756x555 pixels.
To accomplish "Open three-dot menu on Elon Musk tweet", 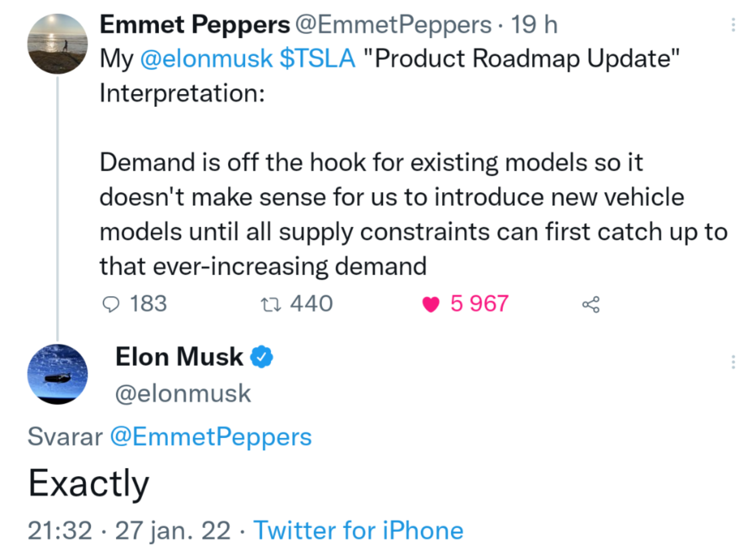I will click(733, 362).
